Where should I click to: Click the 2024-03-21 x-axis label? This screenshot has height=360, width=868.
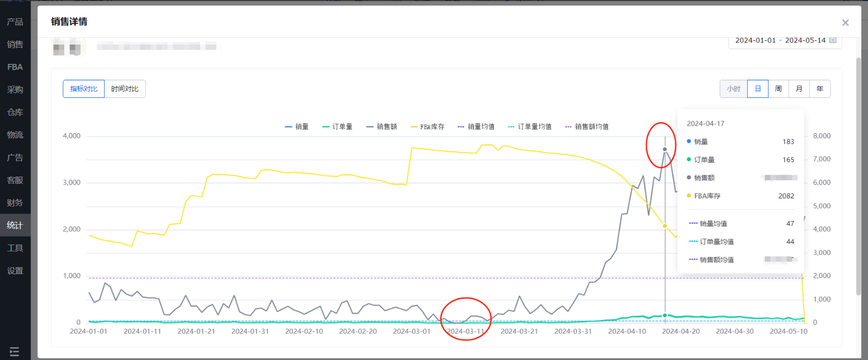(x=519, y=331)
